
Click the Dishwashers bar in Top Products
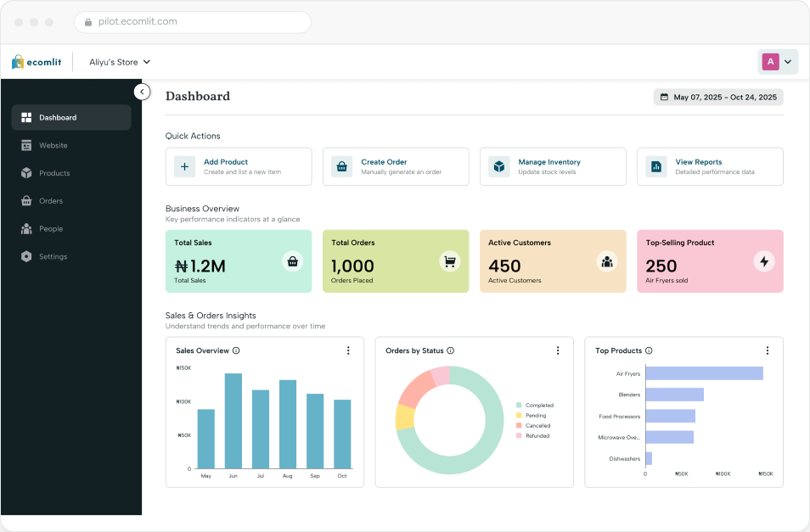click(649, 458)
